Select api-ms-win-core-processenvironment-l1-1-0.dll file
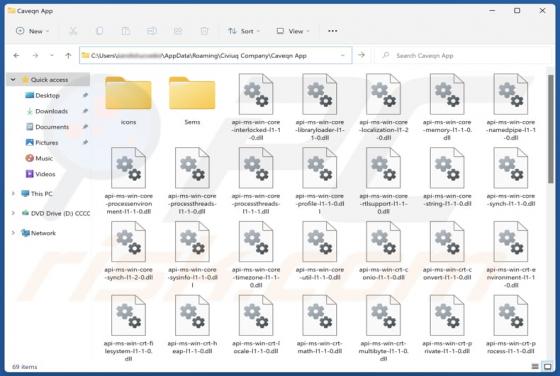The height and width of the screenshot is (376, 560). tap(128, 180)
